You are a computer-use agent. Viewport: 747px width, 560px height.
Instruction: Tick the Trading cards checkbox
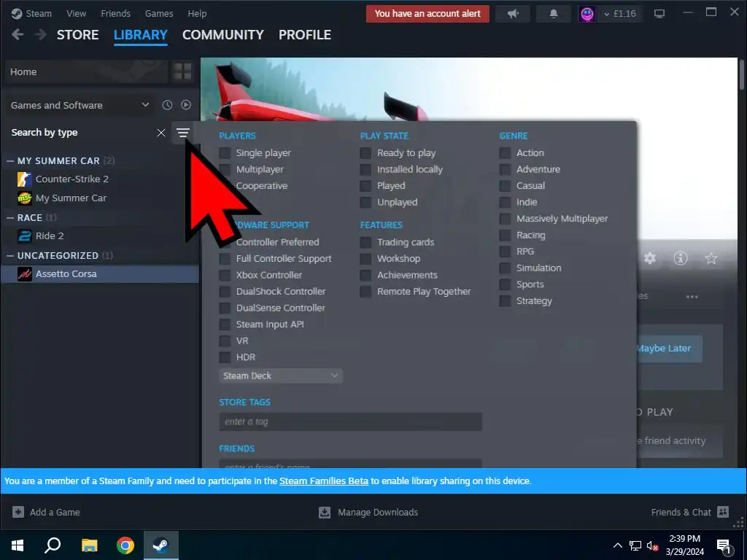coord(365,242)
